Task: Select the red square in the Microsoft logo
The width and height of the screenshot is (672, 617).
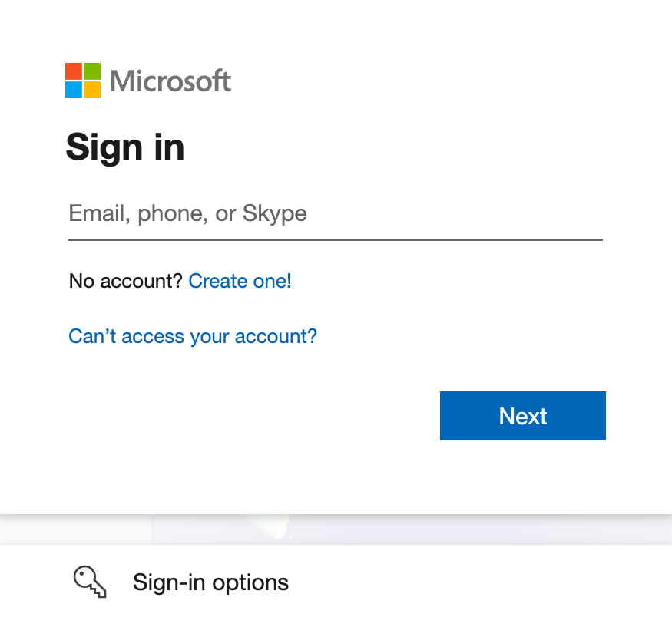Action: [x=73, y=71]
